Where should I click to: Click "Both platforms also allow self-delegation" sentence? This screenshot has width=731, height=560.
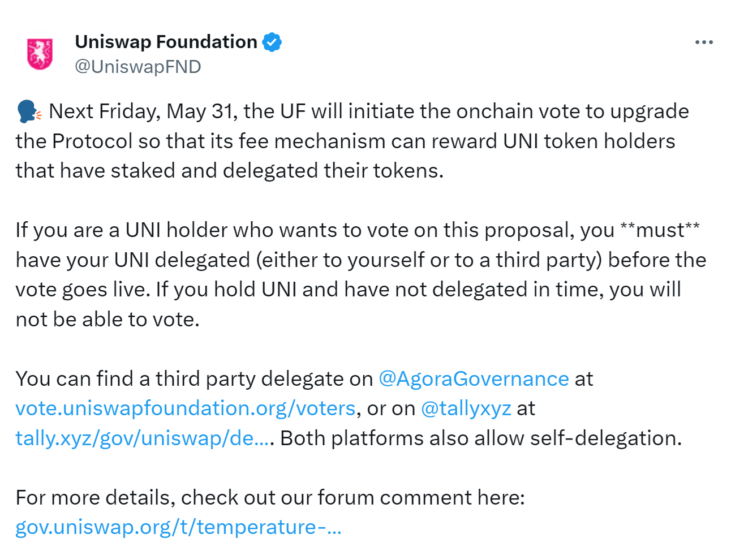(x=481, y=438)
